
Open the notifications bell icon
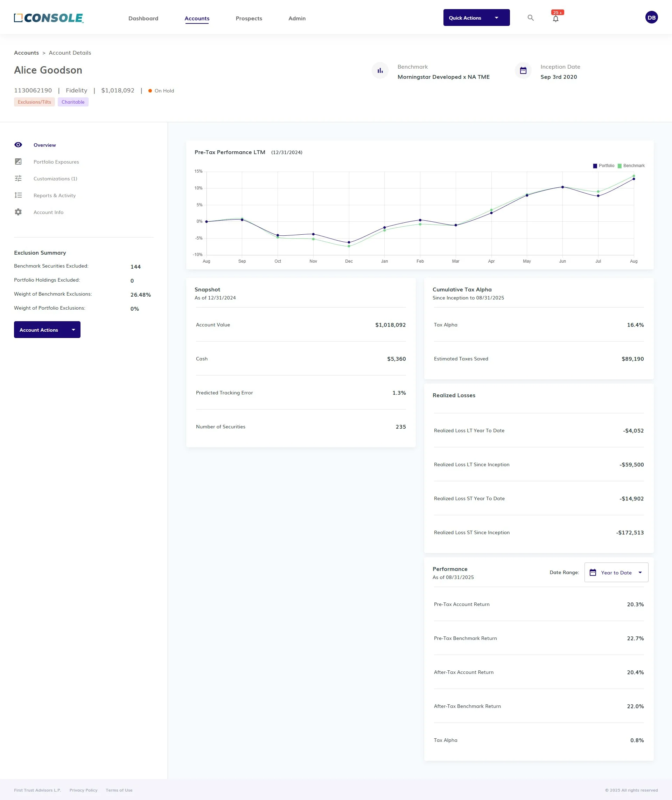tap(555, 19)
